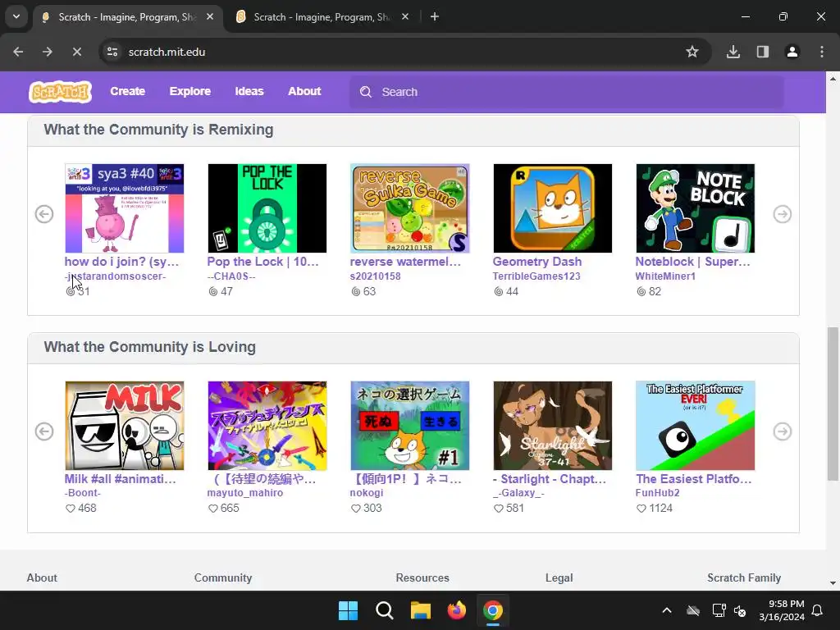
Task: Go to previous Remixing projects with left arrow
Action: [x=44, y=214]
